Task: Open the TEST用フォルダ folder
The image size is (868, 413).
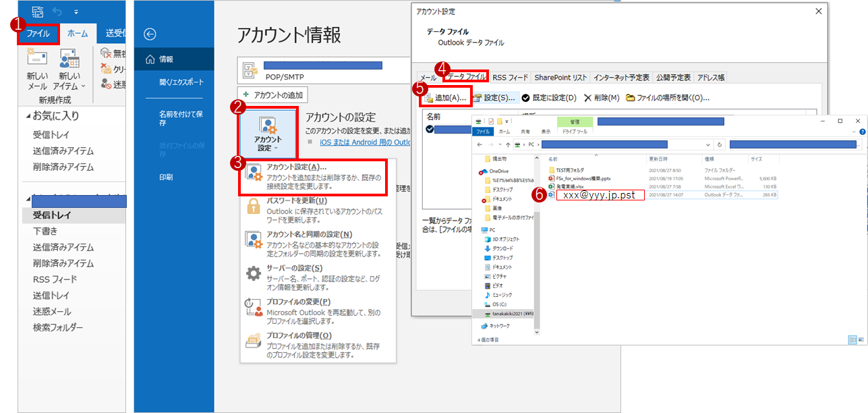Action: coord(571,169)
